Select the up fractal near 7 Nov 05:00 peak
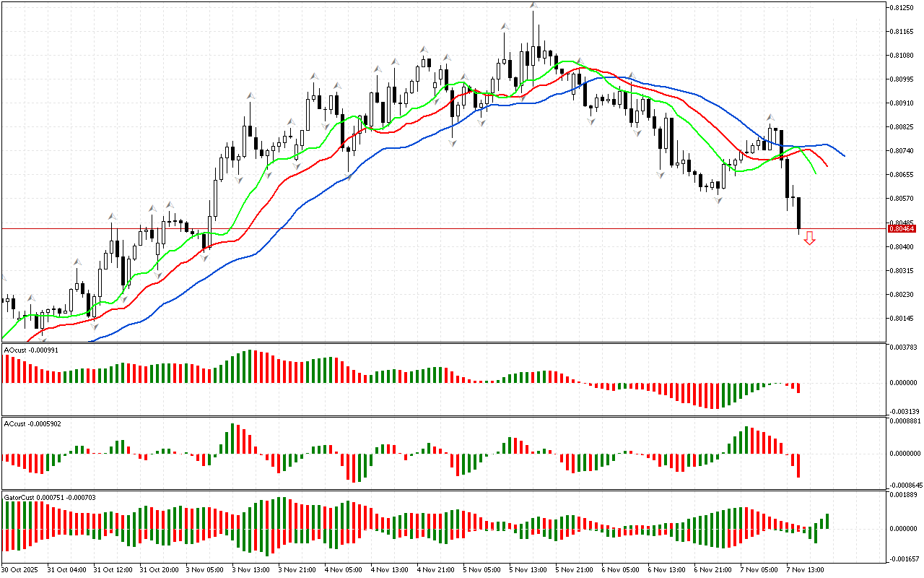924x578 pixels. pos(770,116)
